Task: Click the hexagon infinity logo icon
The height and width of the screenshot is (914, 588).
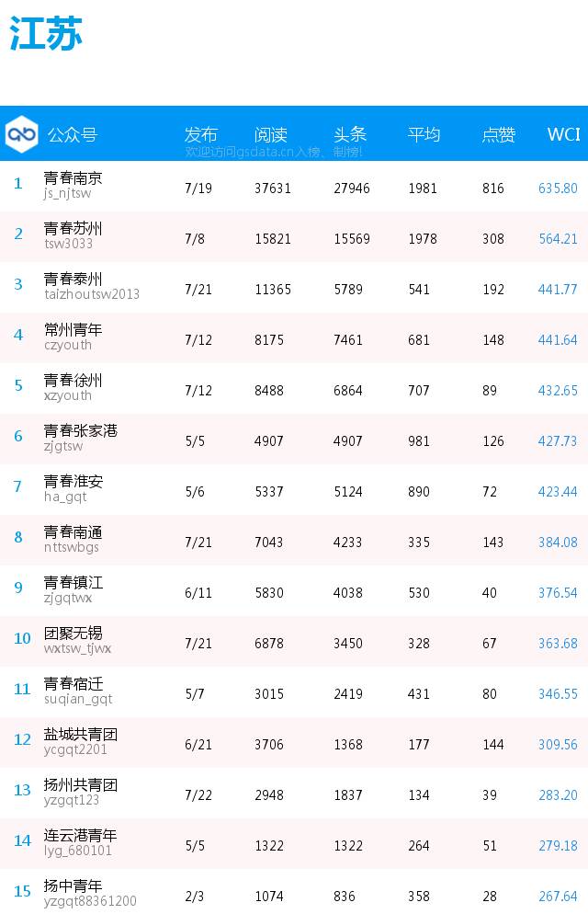Action: point(21,134)
